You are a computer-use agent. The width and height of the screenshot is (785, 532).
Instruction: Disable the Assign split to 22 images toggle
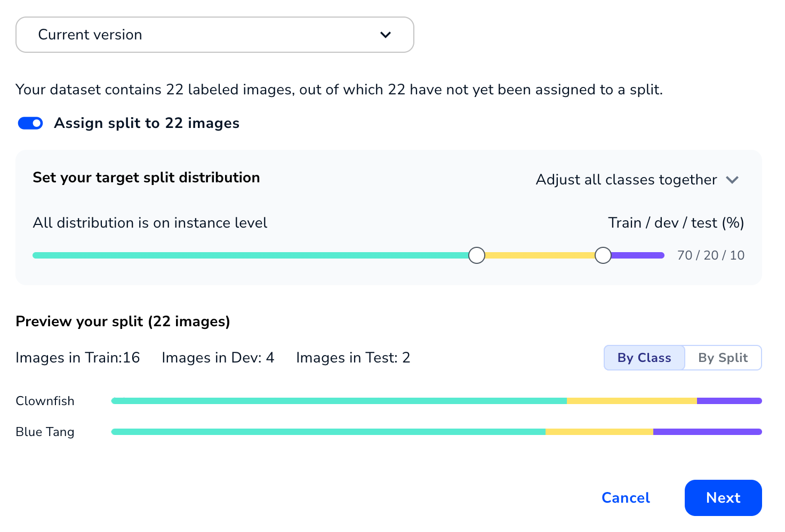30,123
